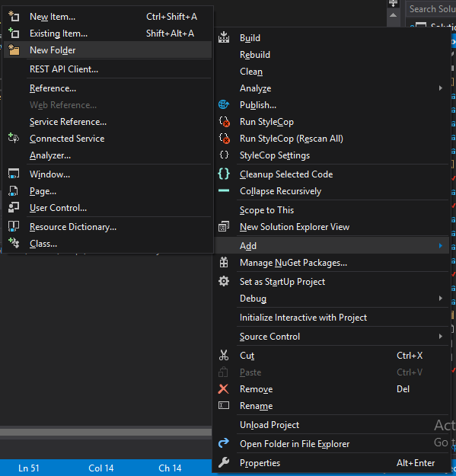Choose Analyzer... menu entry
This screenshot has width=456, height=476.
click(107, 155)
